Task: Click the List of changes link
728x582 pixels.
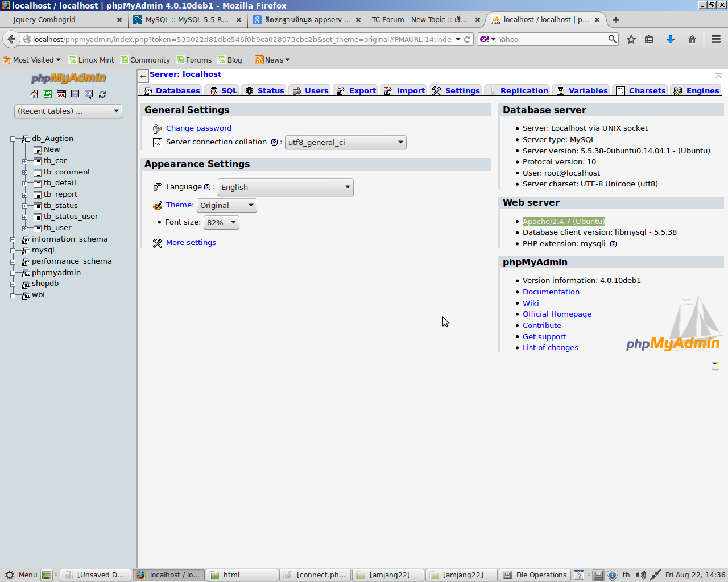Action: (551, 348)
